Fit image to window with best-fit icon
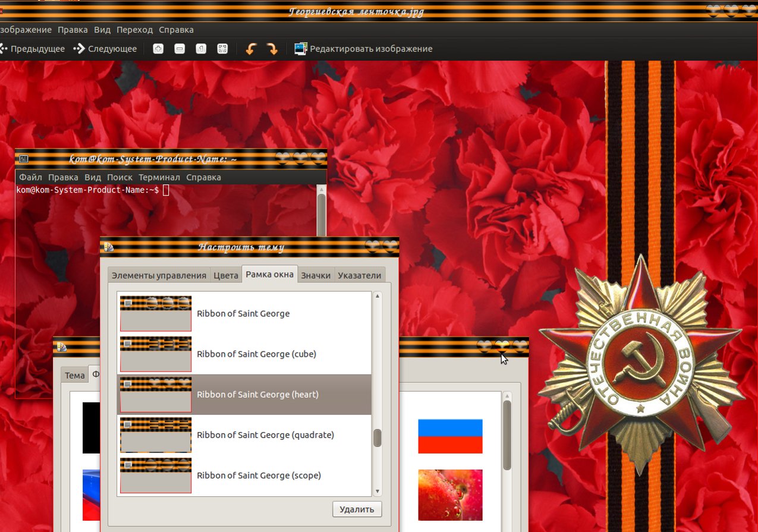 coord(222,49)
